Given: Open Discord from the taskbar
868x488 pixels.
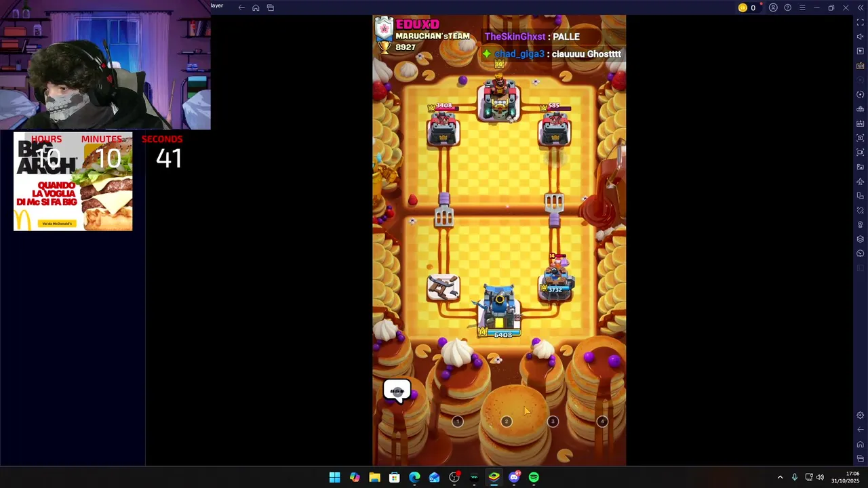Looking at the screenshot, I should 514,477.
